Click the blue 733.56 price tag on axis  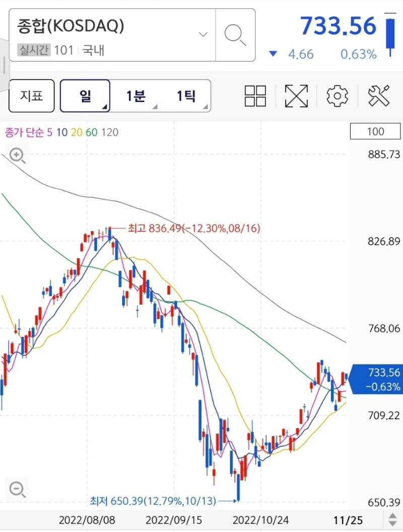tap(377, 379)
